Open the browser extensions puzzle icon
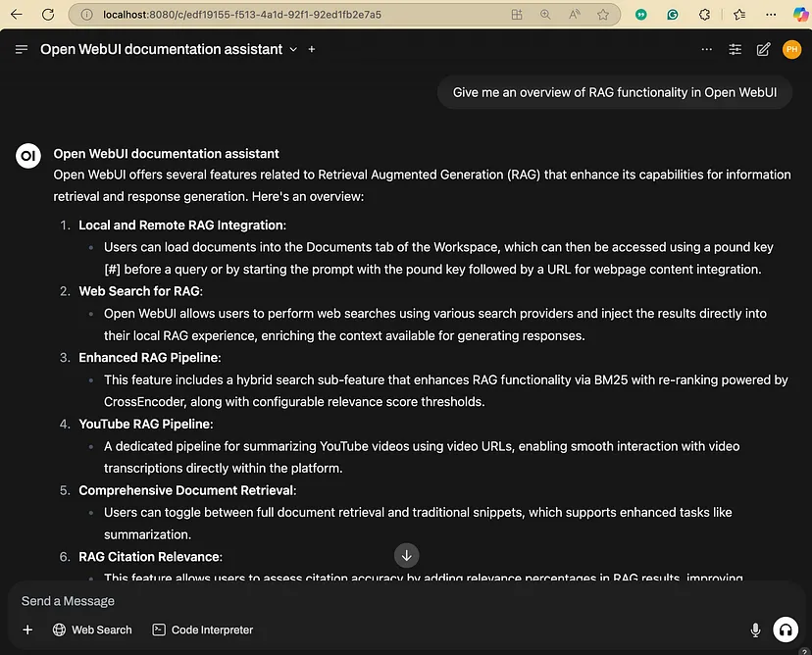 (704, 15)
